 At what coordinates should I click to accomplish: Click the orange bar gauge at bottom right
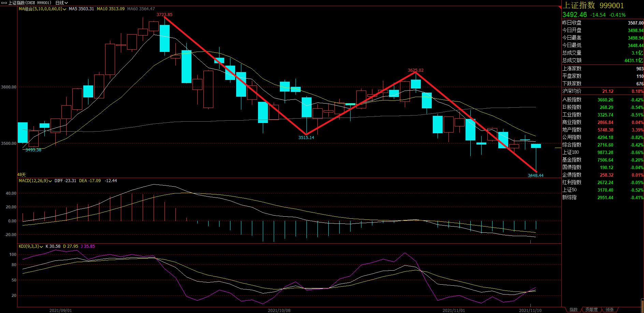pos(642,305)
